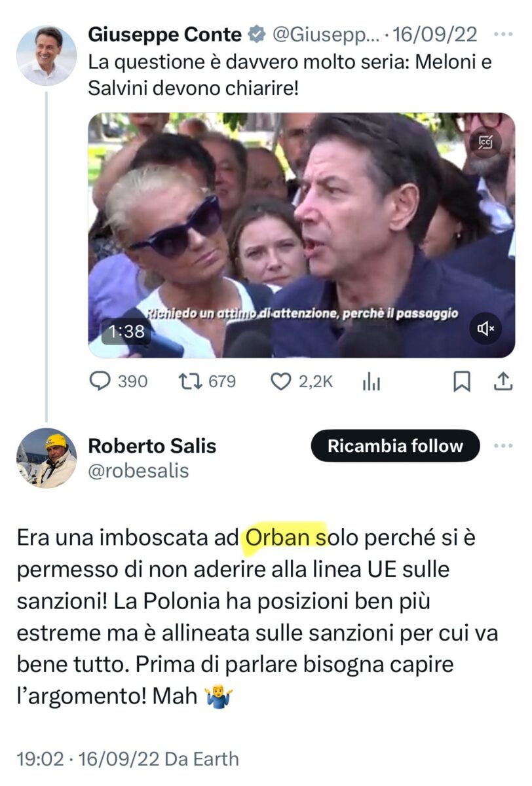Toggle closed captions on the video
The width and height of the screenshot is (532, 786).
click(486, 140)
